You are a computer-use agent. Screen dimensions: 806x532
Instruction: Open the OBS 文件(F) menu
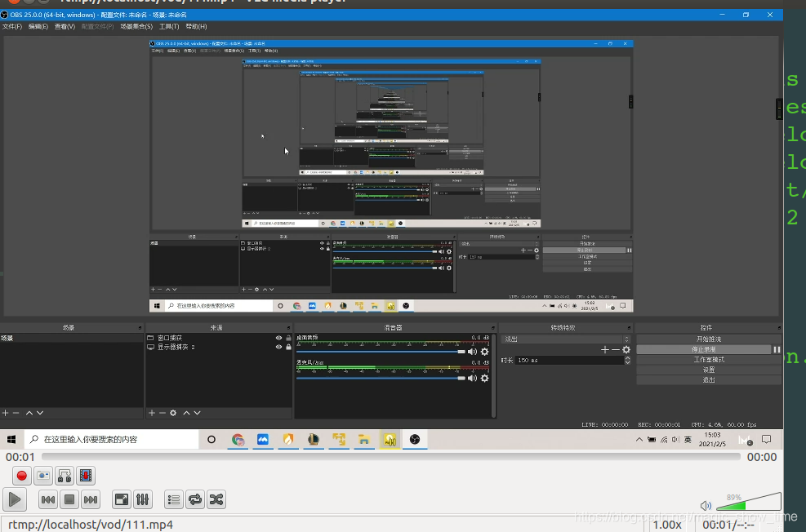click(x=12, y=27)
